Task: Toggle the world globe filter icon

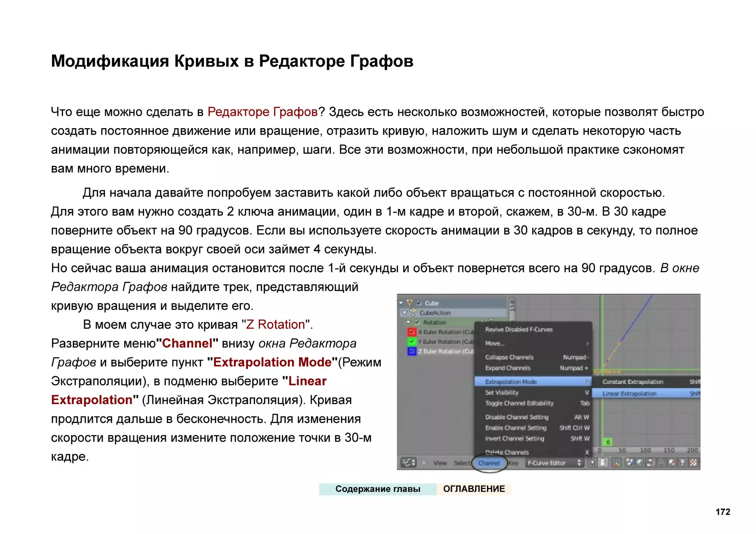Action: click(640, 463)
